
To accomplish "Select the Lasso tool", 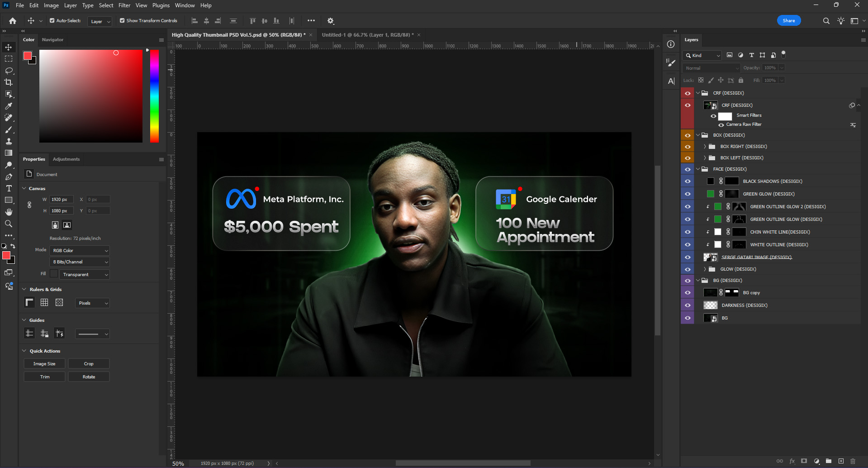I will pyautogui.click(x=9, y=71).
